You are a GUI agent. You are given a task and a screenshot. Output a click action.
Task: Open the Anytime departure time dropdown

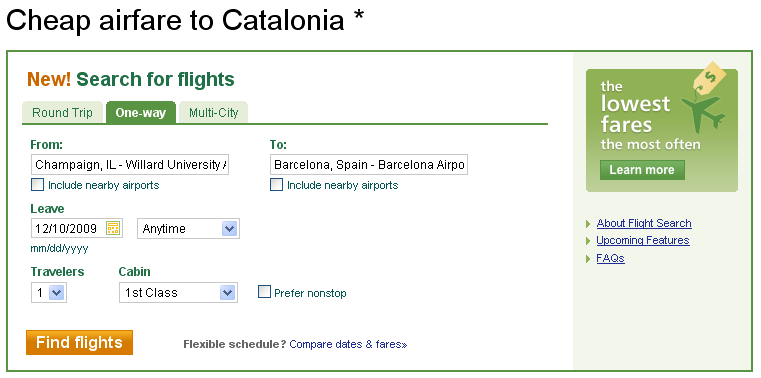click(188, 229)
